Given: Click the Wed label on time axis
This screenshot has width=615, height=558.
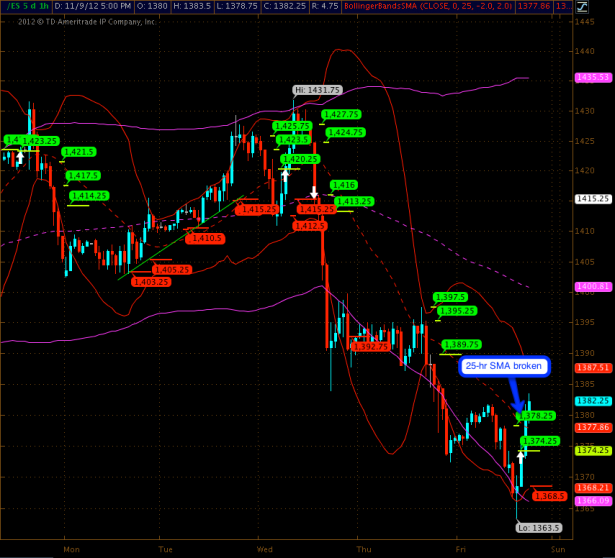Looking at the screenshot, I should point(264,549).
